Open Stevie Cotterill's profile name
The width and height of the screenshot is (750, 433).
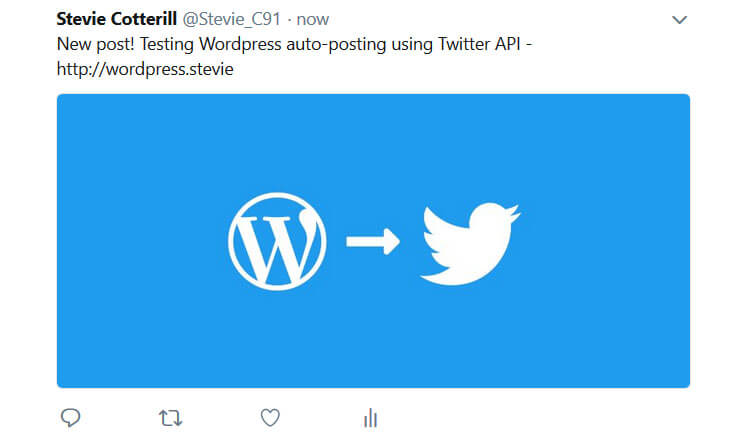117,19
